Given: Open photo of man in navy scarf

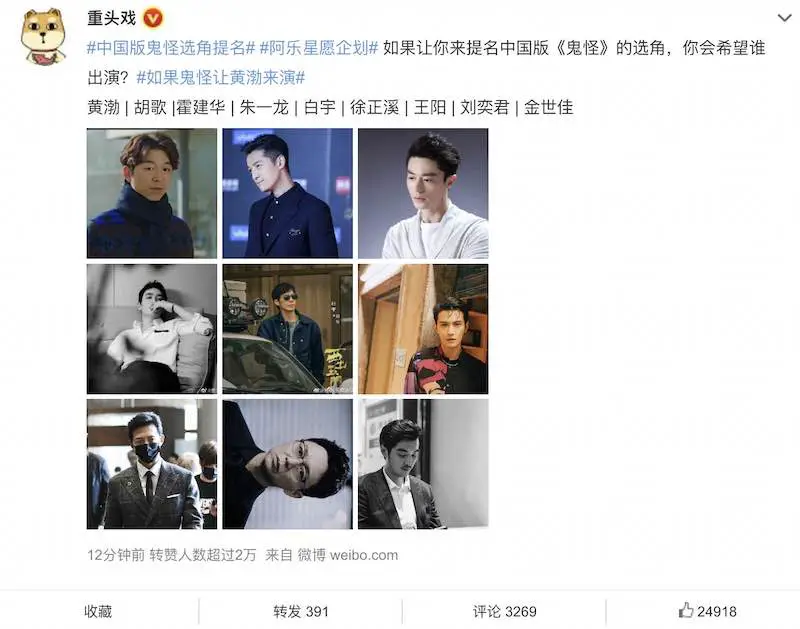Looking at the screenshot, I should coord(152,193).
